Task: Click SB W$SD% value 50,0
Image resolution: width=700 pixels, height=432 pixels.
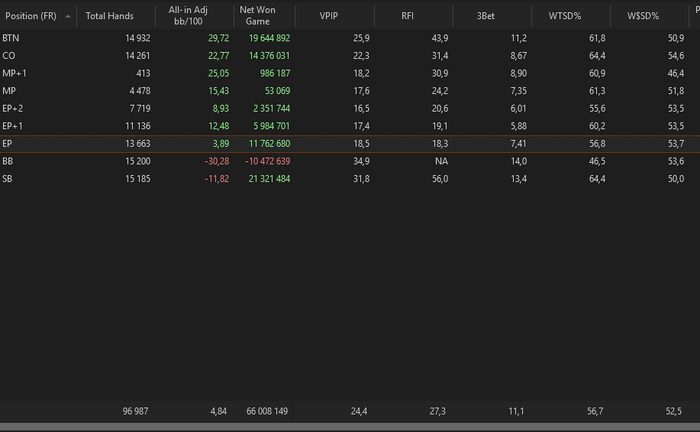Action: tap(676, 179)
